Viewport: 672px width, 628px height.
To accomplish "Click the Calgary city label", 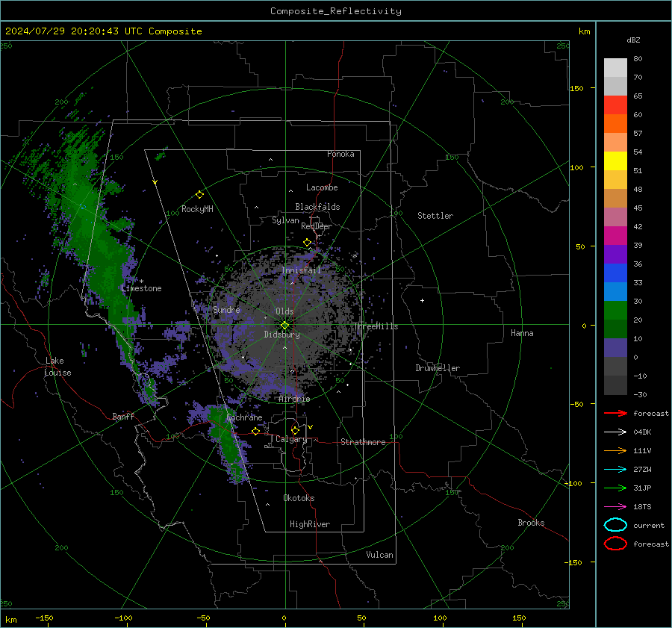I will 291,439.
